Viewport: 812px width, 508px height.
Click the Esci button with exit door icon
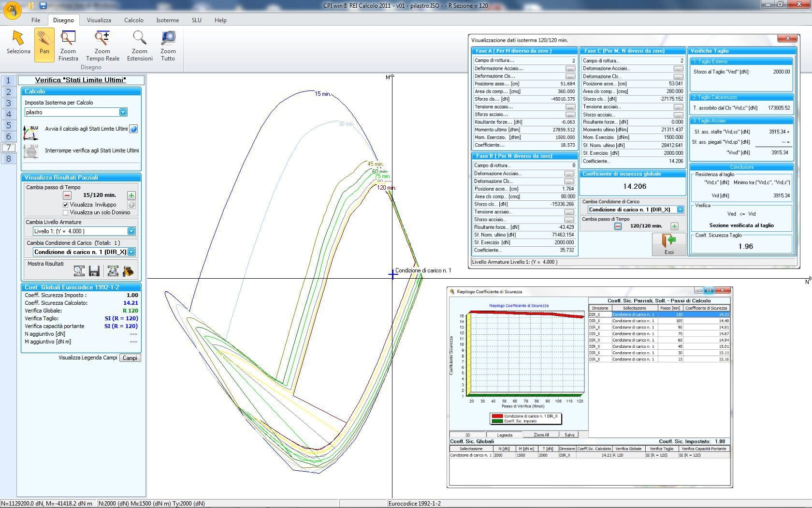(x=669, y=243)
